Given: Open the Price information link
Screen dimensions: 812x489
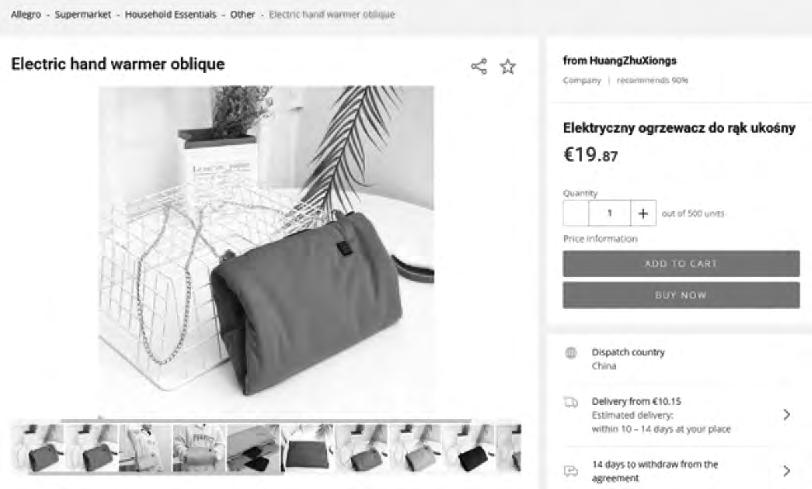Looking at the screenshot, I should click(600, 239).
